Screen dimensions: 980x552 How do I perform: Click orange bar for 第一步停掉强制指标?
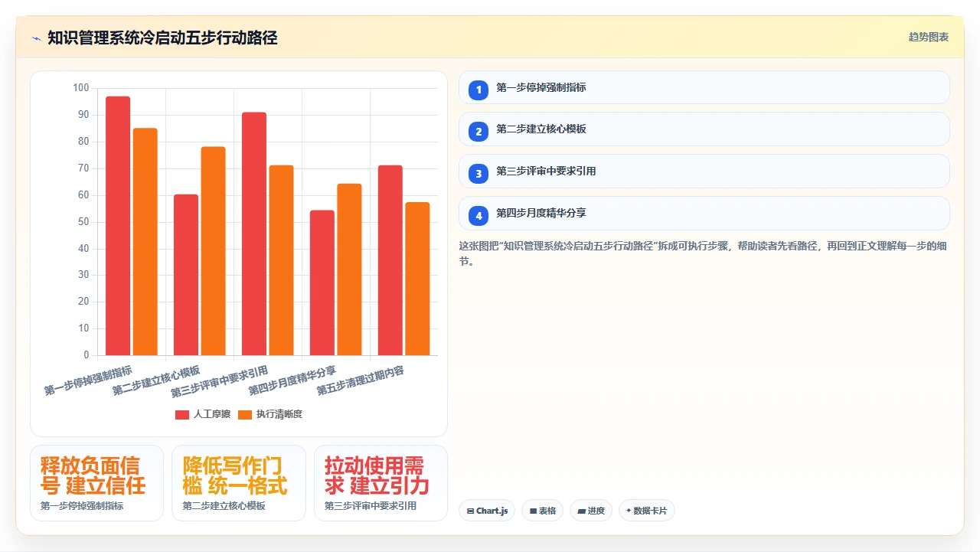145,242
